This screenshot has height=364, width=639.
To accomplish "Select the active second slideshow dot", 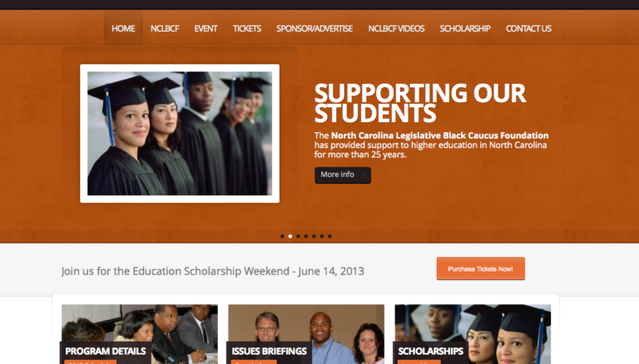I will (x=290, y=236).
